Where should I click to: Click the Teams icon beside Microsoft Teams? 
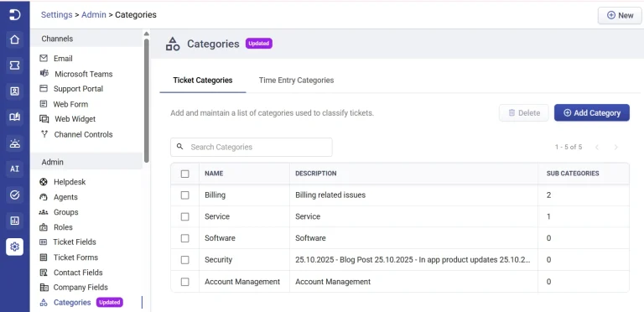tap(44, 74)
